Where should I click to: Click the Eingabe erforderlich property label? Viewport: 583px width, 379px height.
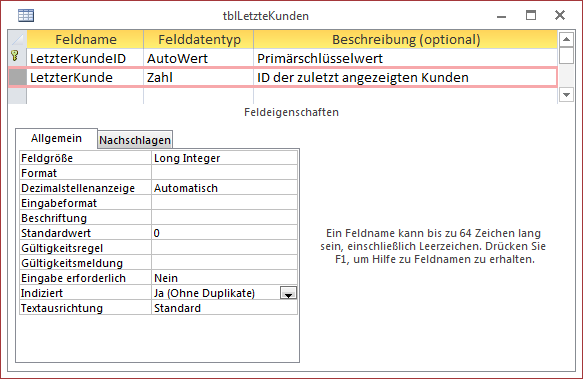(x=86, y=278)
